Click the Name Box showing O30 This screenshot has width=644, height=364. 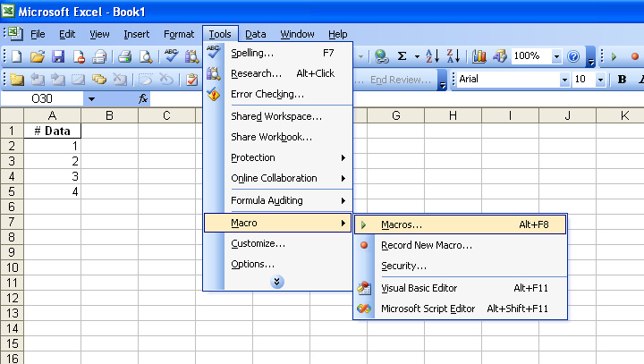click(x=42, y=99)
